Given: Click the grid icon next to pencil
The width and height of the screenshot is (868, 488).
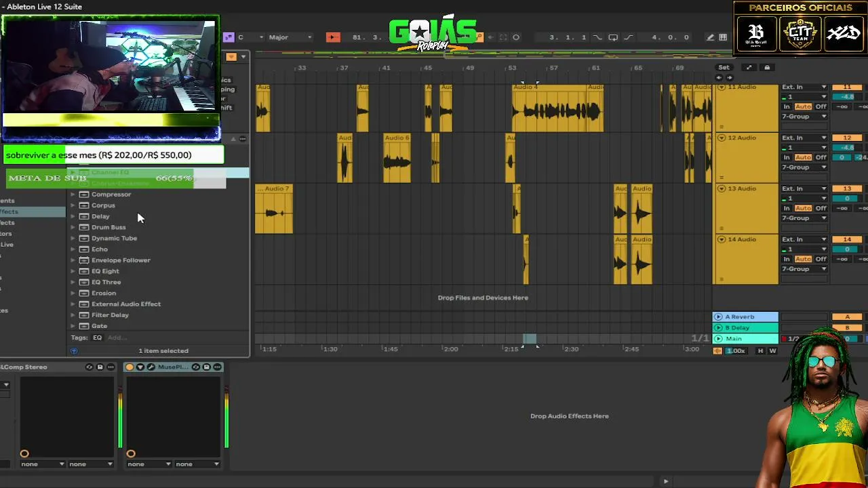Looking at the screenshot, I should pos(723,37).
